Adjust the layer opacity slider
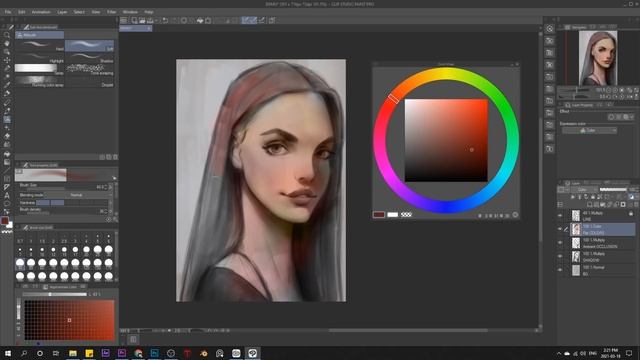The height and width of the screenshot is (360, 640). [x=613, y=190]
